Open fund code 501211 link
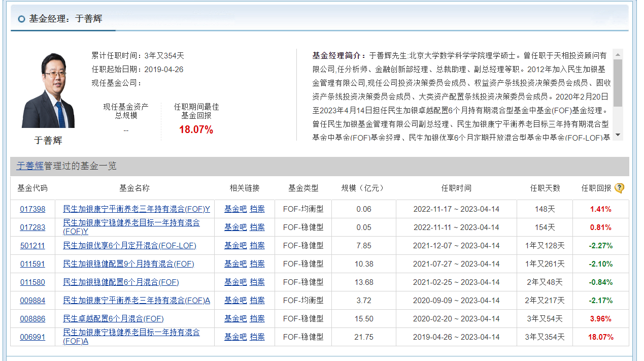644x361 pixels. click(32, 246)
